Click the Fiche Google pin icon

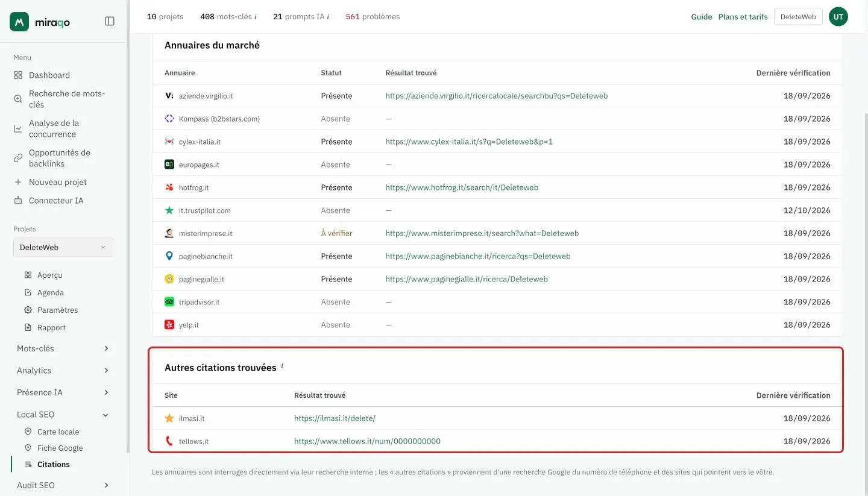28,448
